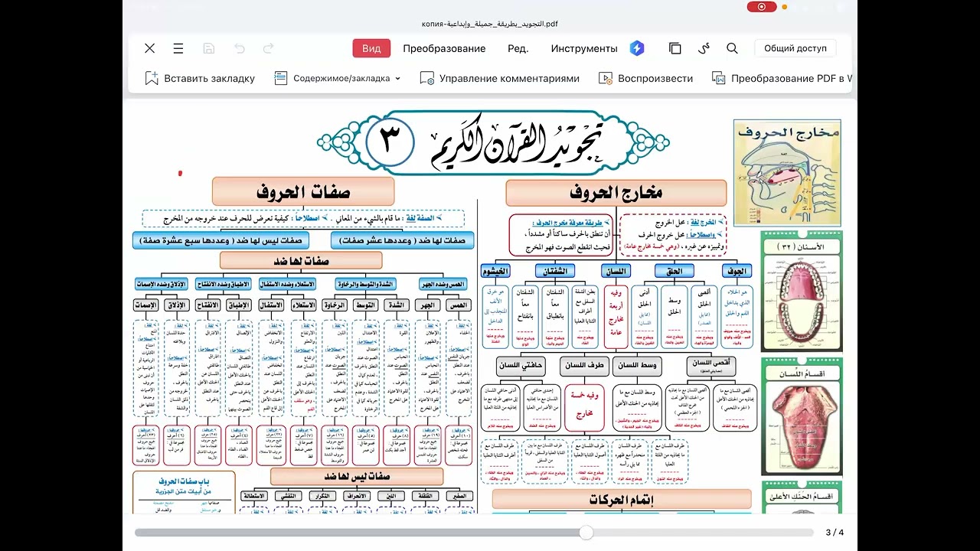Click the gray box طرف اللسان
This screenshot has height=551, width=980.
coord(585,366)
